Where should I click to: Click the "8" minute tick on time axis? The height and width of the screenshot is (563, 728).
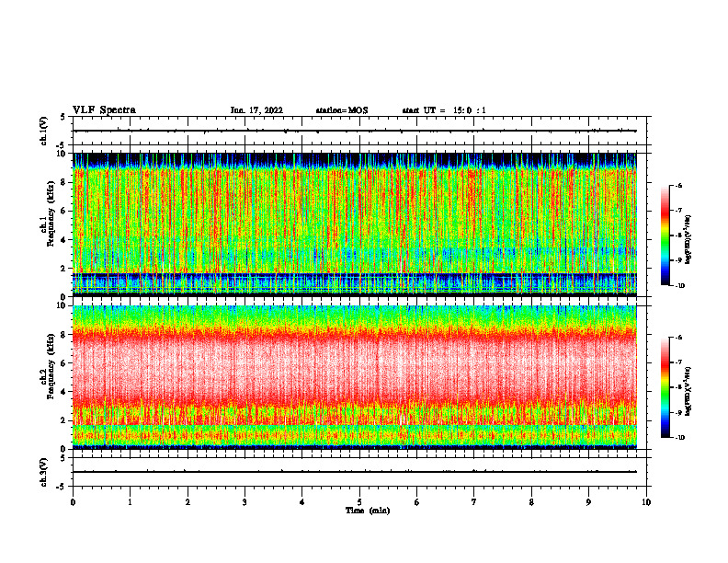(x=531, y=502)
